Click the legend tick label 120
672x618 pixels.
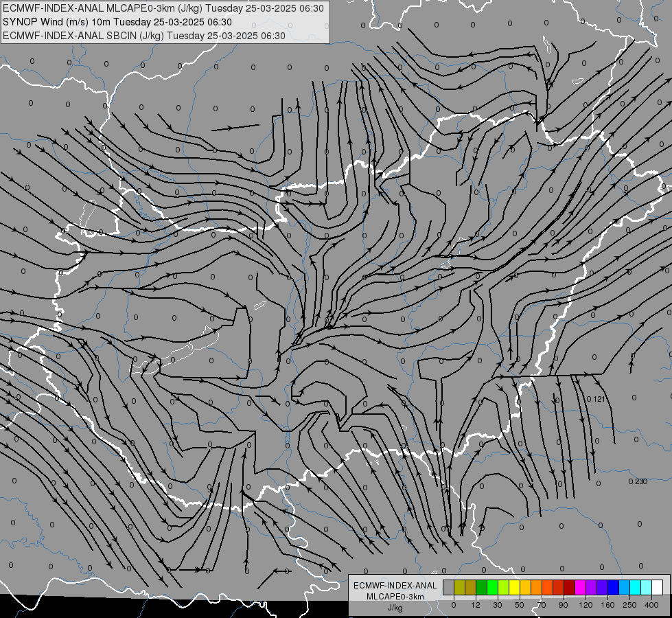click(586, 605)
